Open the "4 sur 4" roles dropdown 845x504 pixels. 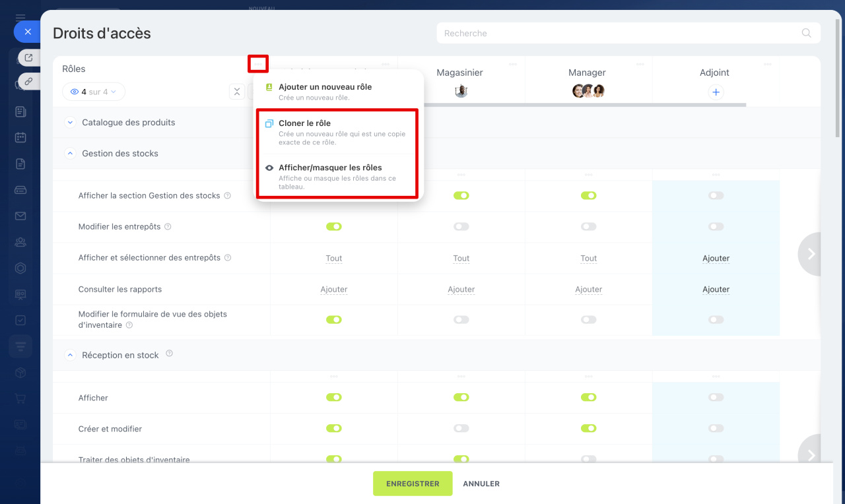coord(94,92)
